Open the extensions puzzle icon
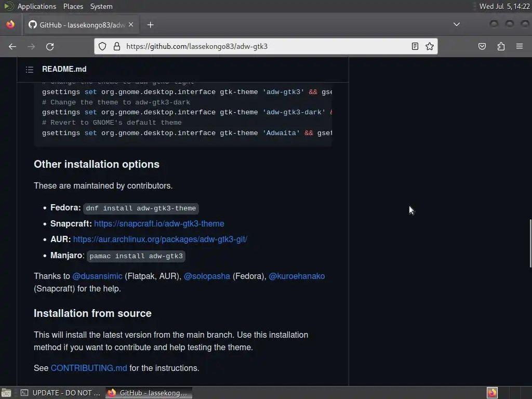532x399 pixels. coord(501,46)
